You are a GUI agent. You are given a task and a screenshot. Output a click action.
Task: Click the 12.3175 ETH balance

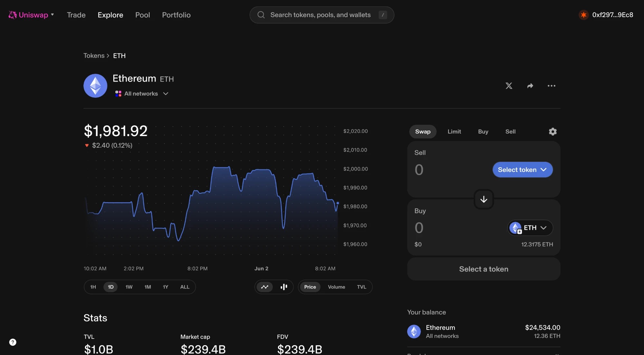coord(537,244)
